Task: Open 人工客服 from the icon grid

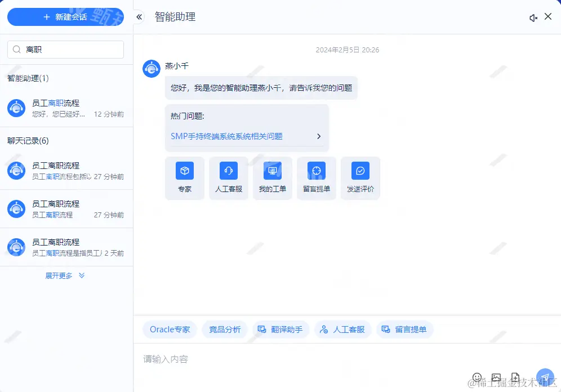Action: click(228, 177)
